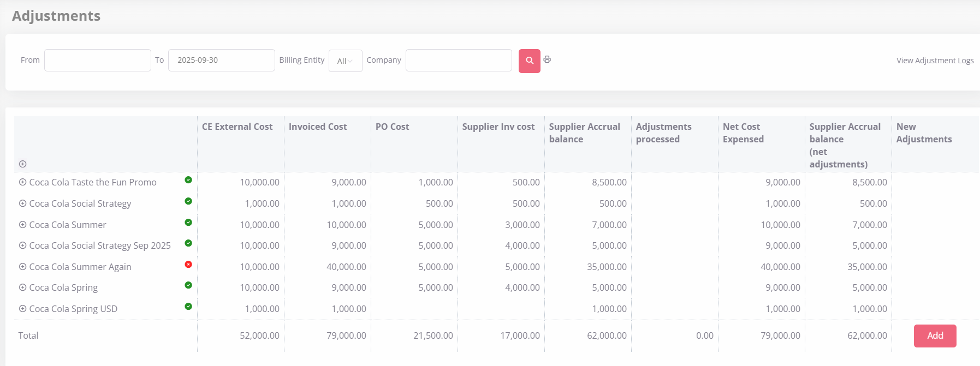Screen dimensions: 980x366
Task: Expand Coca Cola Summer row
Action: (22, 224)
